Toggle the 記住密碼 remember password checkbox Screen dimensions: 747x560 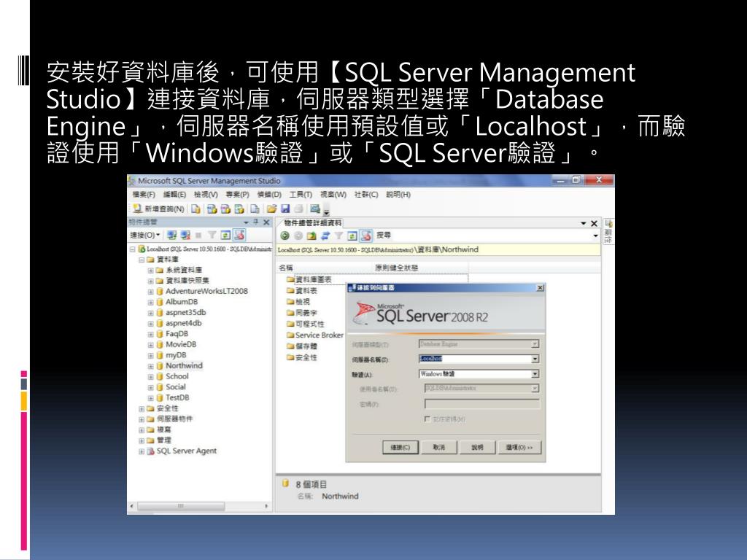[x=427, y=419]
